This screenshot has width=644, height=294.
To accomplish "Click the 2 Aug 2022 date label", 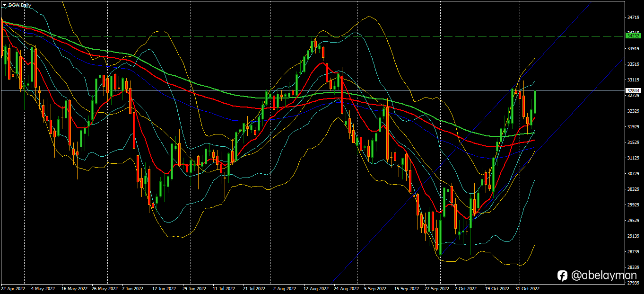I will click(284, 288).
